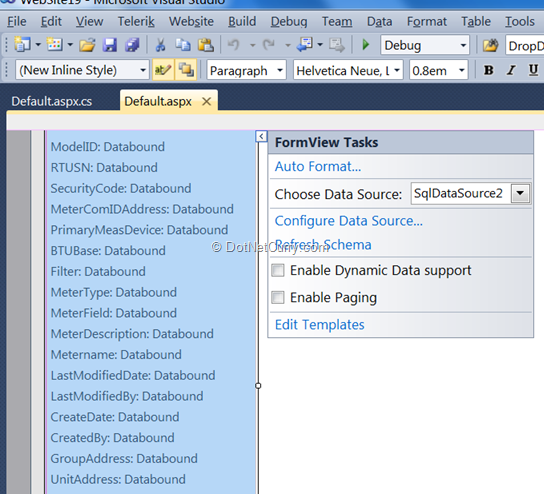This screenshot has width=544, height=494.
Task: Click the Copy icon
Action: point(183,45)
